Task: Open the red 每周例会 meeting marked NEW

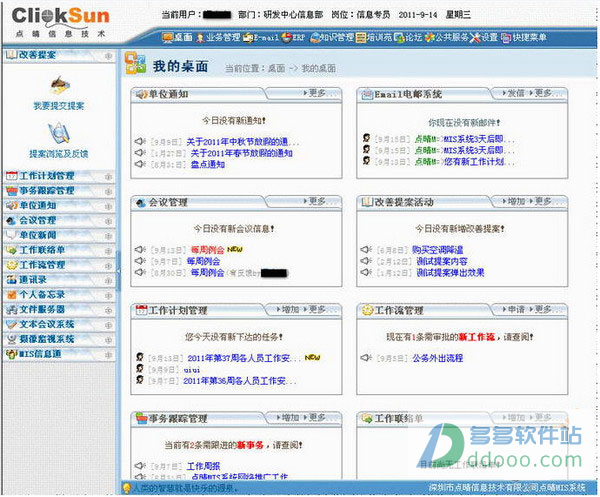Action: [x=207, y=250]
